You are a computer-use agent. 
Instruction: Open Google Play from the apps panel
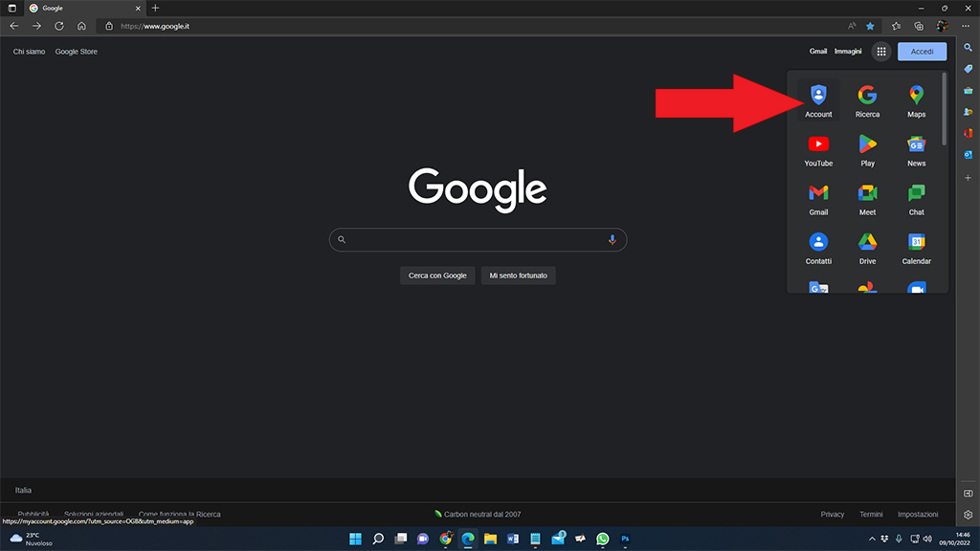click(867, 150)
